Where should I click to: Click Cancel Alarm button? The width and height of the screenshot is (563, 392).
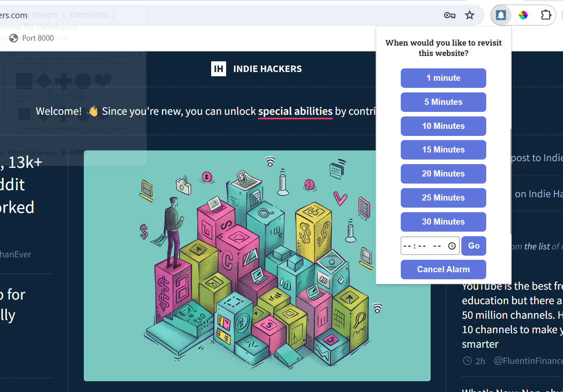click(443, 269)
